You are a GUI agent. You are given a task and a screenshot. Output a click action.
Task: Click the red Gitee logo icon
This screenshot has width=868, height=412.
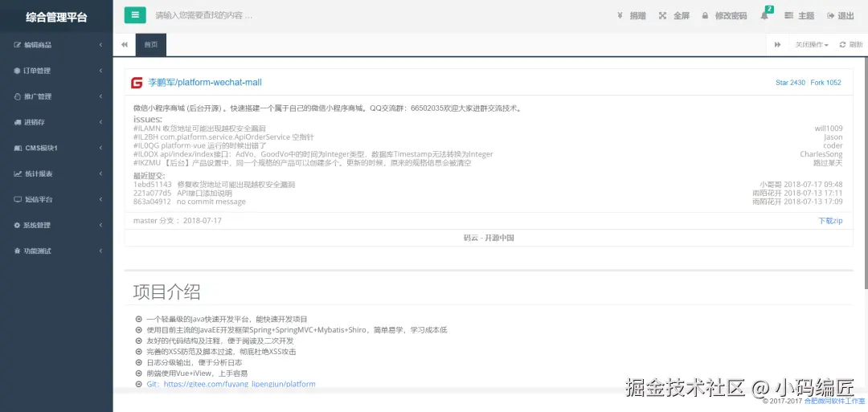pyautogui.click(x=137, y=83)
